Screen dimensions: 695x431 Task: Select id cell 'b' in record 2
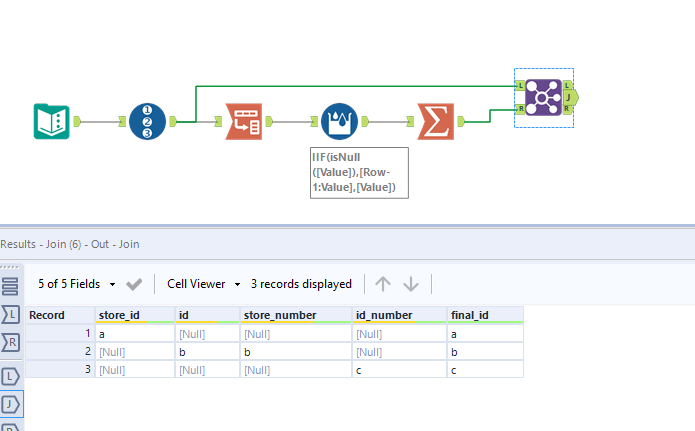click(x=207, y=352)
